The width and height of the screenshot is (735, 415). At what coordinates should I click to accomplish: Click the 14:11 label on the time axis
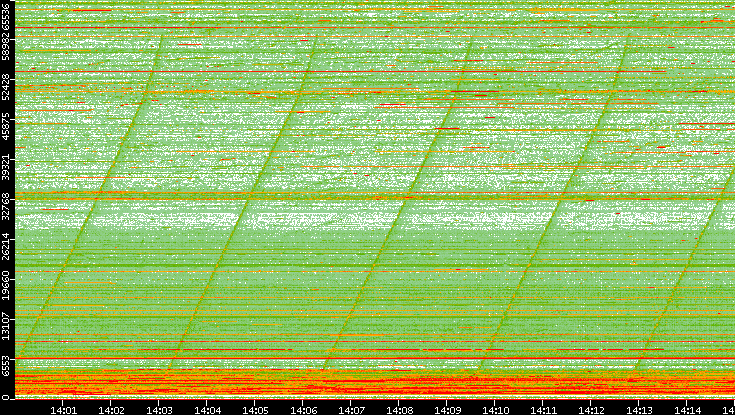pyautogui.click(x=543, y=410)
